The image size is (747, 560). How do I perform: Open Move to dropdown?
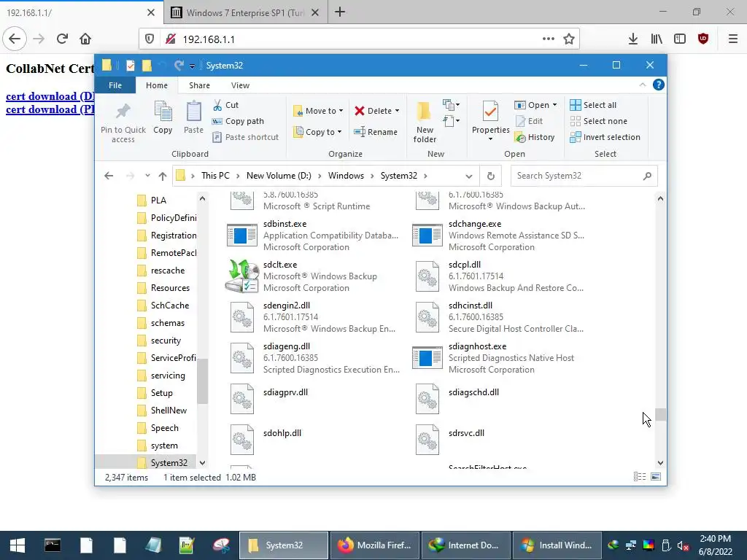[318, 111]
